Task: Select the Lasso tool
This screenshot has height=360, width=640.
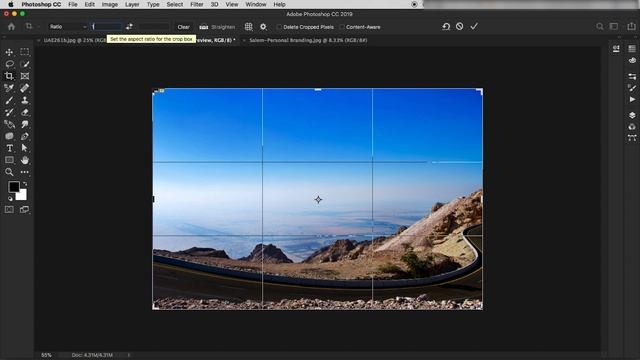Action: click(9, 64)
